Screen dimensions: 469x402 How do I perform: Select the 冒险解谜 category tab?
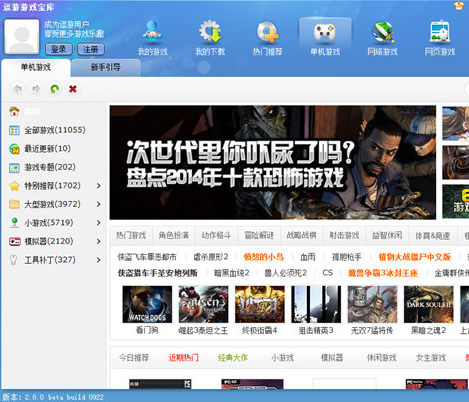coord(259,236)
